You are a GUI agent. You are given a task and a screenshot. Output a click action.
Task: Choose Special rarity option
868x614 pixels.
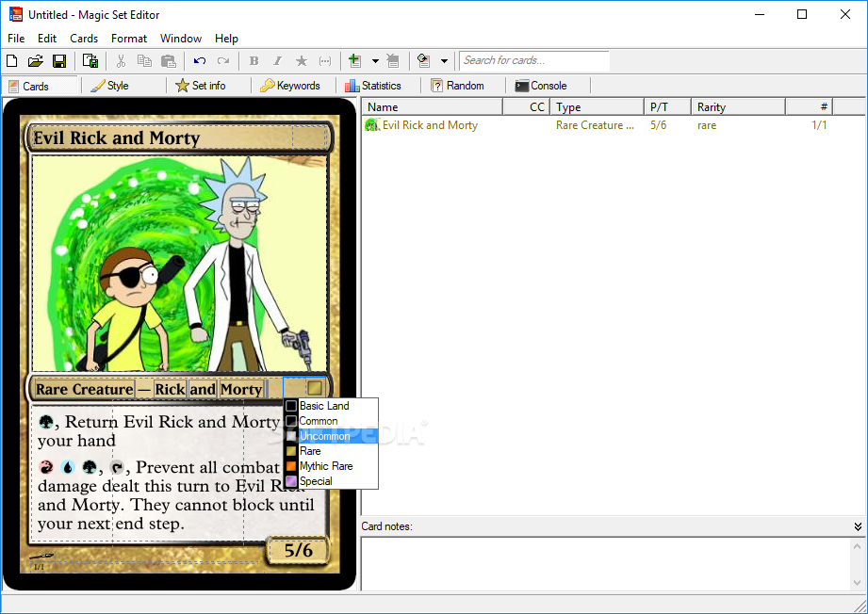click(x=331, y=481)
